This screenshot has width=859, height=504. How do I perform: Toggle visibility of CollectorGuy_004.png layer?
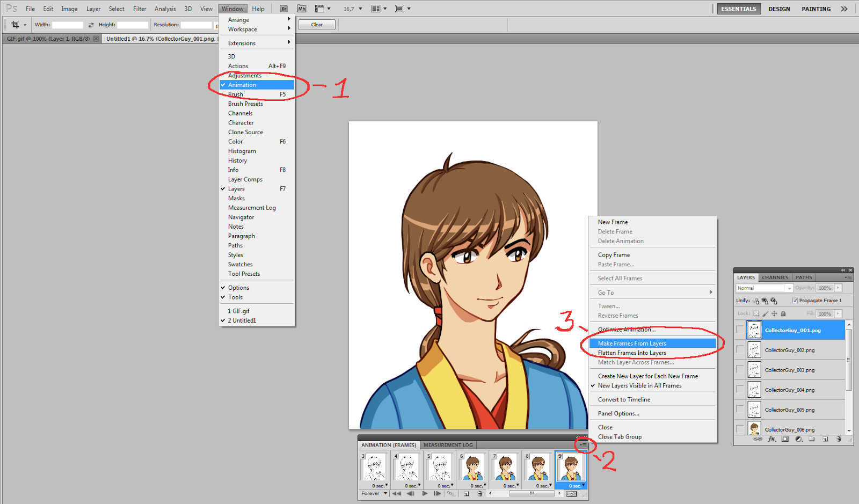click(x=740, y=390)
